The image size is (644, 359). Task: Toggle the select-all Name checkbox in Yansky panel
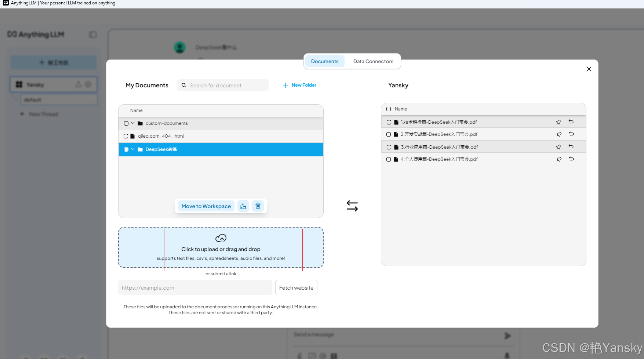pos(389,109)
